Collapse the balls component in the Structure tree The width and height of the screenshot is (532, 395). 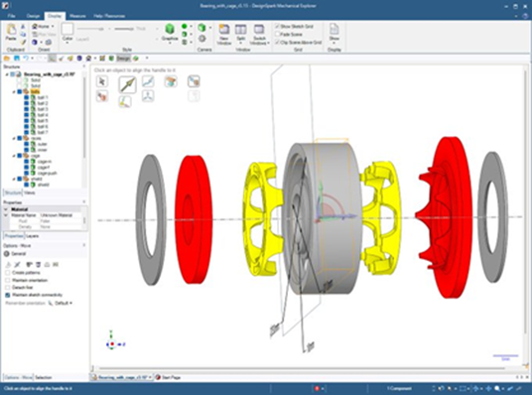pyautogui.click(x=14, y=91)
